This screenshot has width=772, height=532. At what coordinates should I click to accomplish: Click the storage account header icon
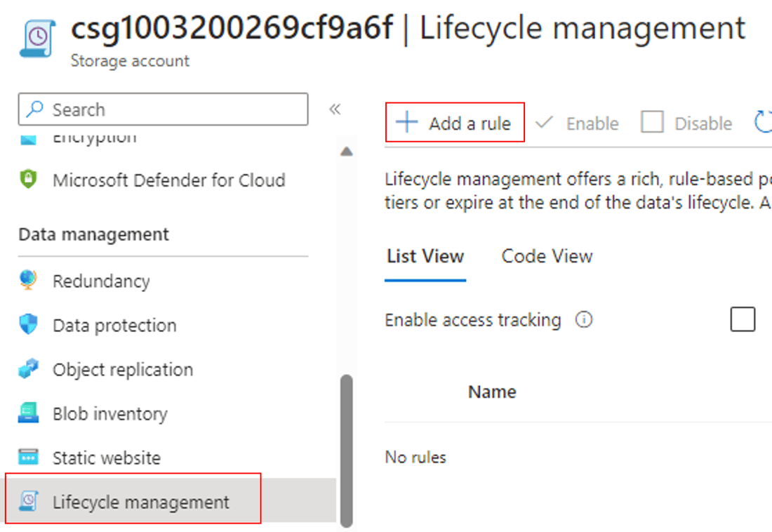pos(36,37)
